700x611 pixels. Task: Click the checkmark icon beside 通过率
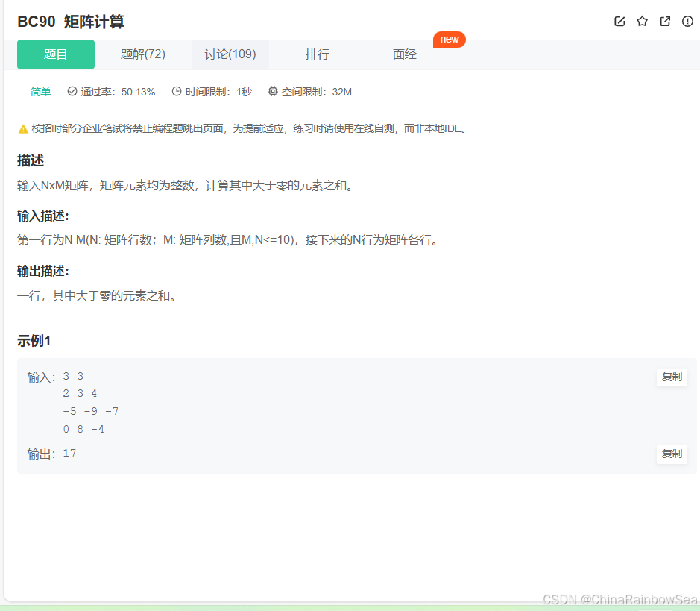(71, 91)
